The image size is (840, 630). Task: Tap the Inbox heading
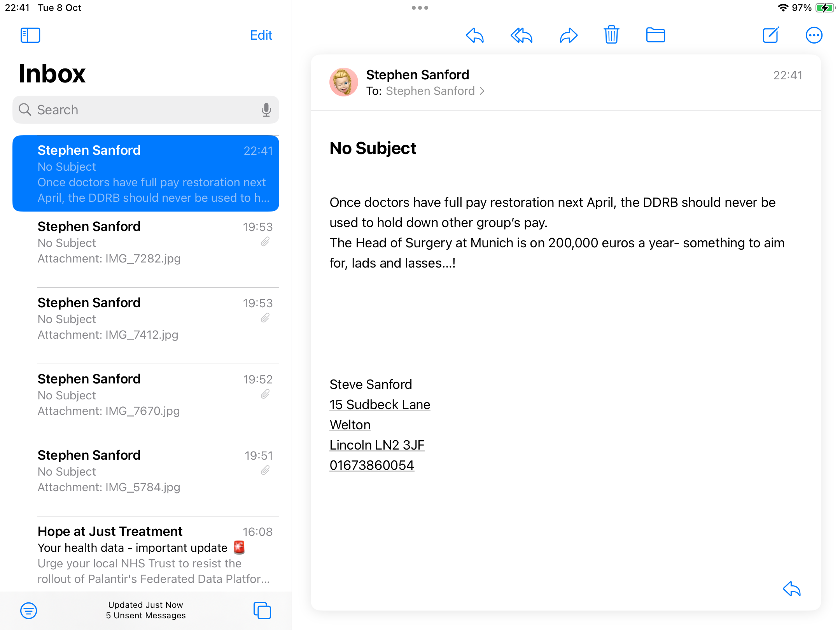point(52,73)
